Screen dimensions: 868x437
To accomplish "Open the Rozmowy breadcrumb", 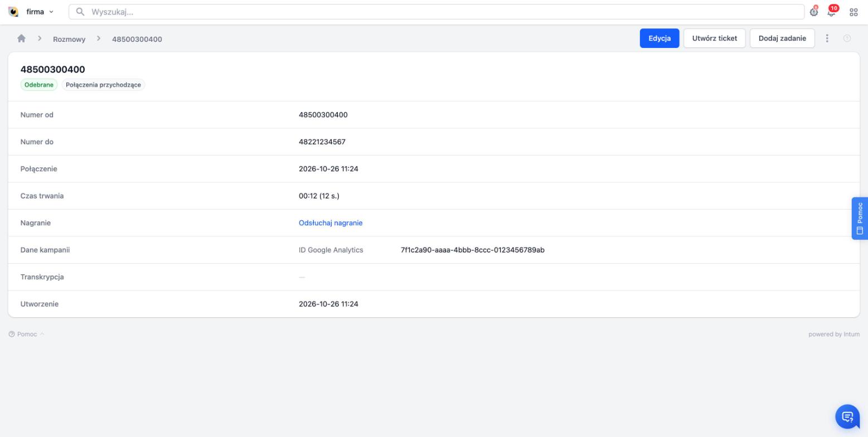I will coord(69,39).
